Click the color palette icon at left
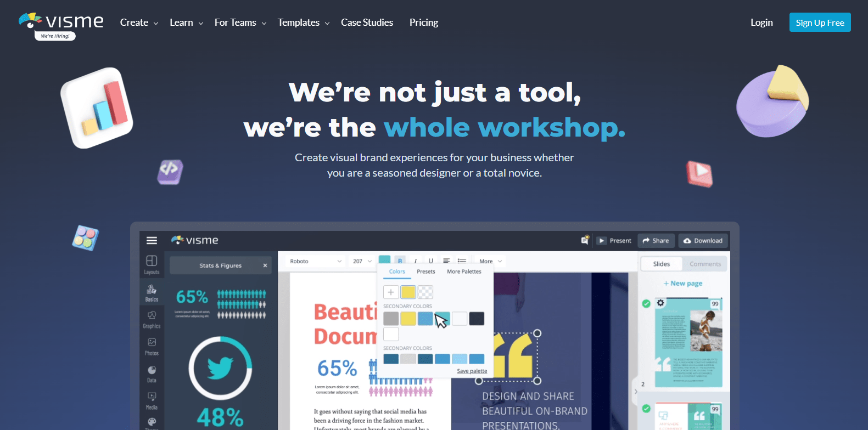Image resolution: width=868 pixels, height=430 pixels. coord(85,238)
